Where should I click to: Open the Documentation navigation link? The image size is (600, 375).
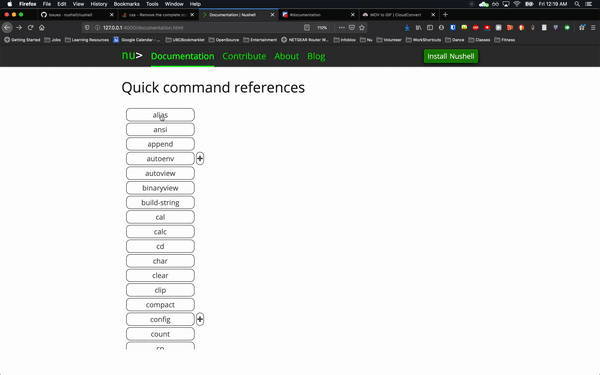(x=183, y=56)
